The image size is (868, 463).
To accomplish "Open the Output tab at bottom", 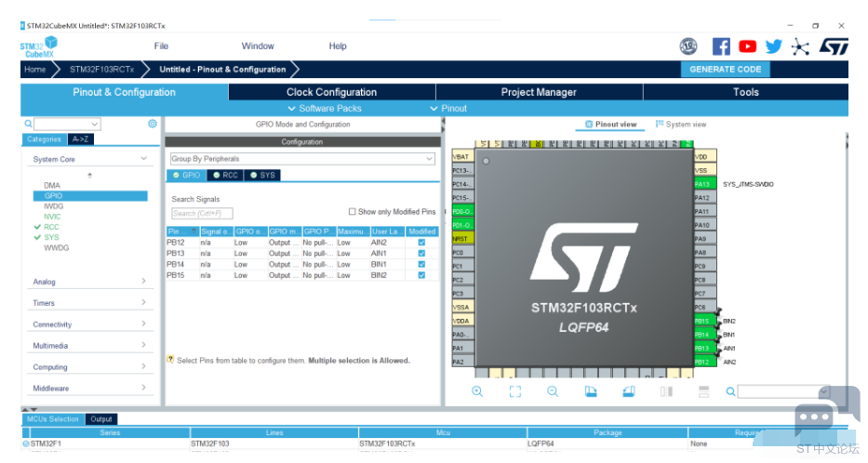I will pos(101,419).
